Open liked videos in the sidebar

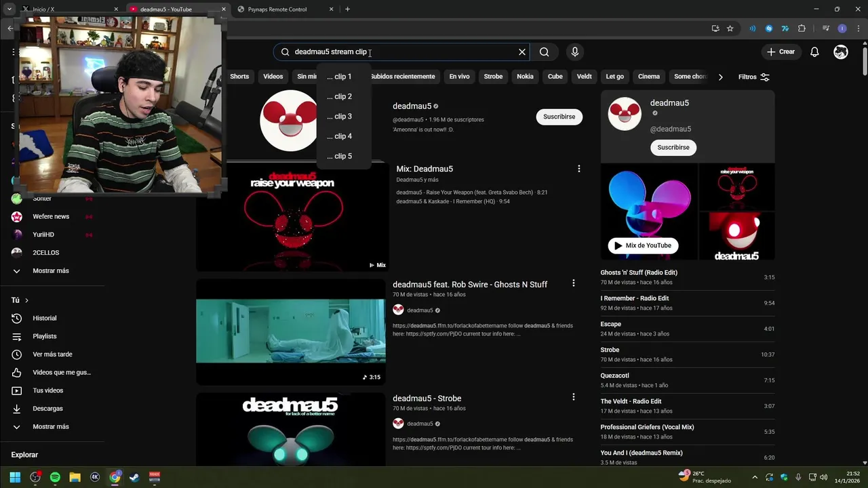coord(61,372)
